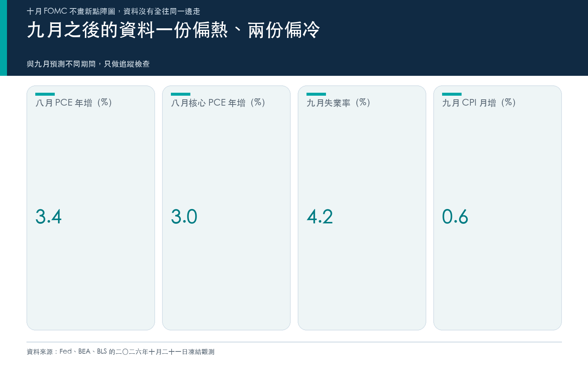Click the value 4.2
Screen dimensions: 588x368
point(320,216)
